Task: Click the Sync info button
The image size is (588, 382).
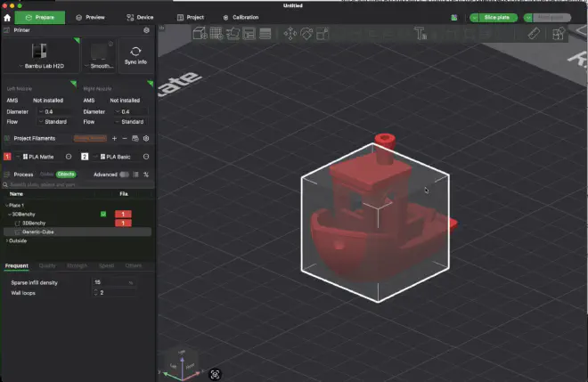Action: point(135,55)
